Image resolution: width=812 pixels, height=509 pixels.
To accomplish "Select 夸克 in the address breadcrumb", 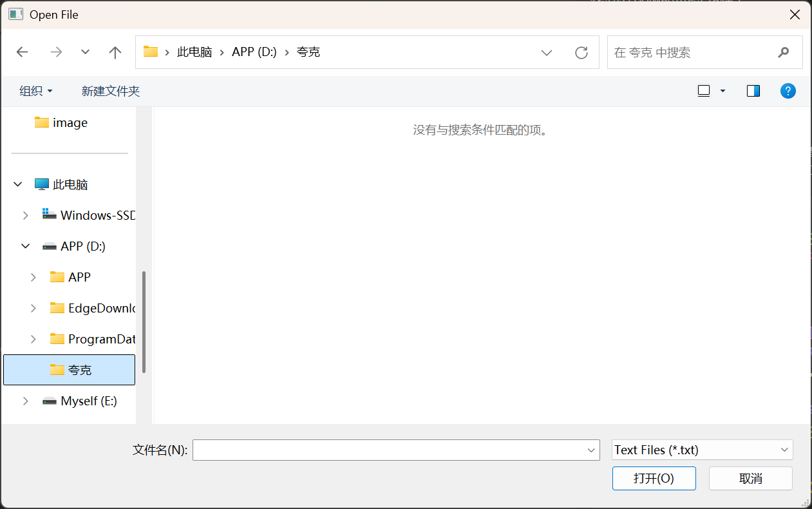I will click(308, 52).
